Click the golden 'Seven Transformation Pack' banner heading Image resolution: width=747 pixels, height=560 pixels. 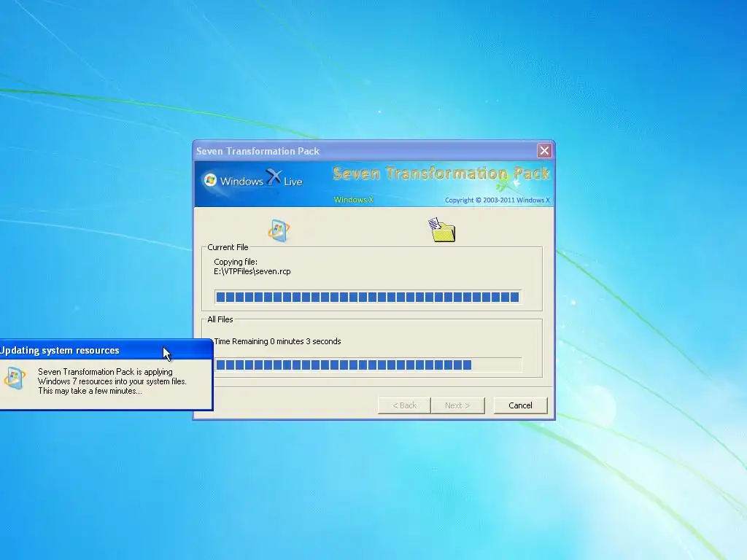[x=441, y=174]
